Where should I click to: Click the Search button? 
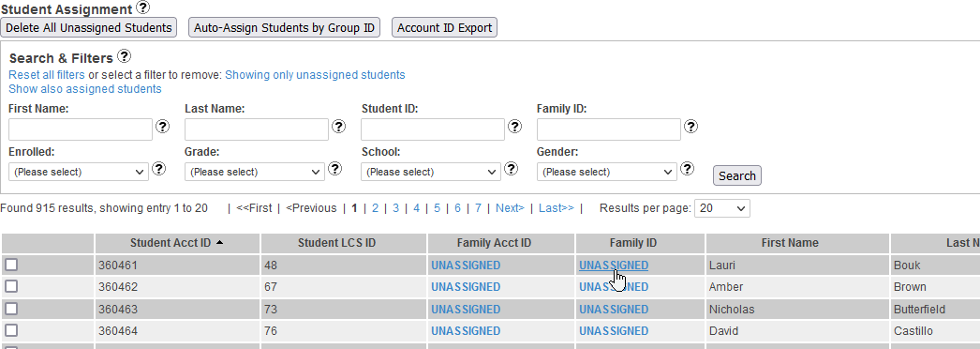point(737,175)
